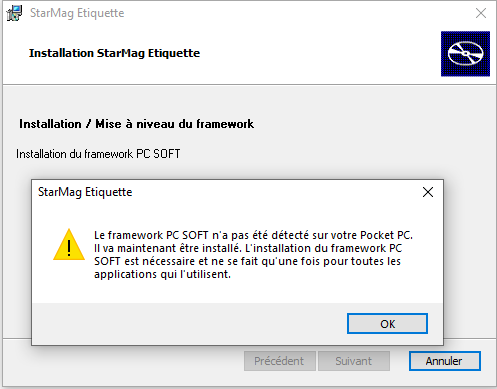
Task: Close the main StarMag Etiquette installer window
Action: coord(481,13)
